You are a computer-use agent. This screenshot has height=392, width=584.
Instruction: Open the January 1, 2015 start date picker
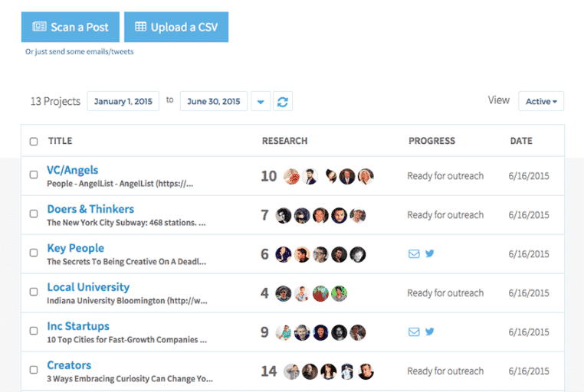123,101
